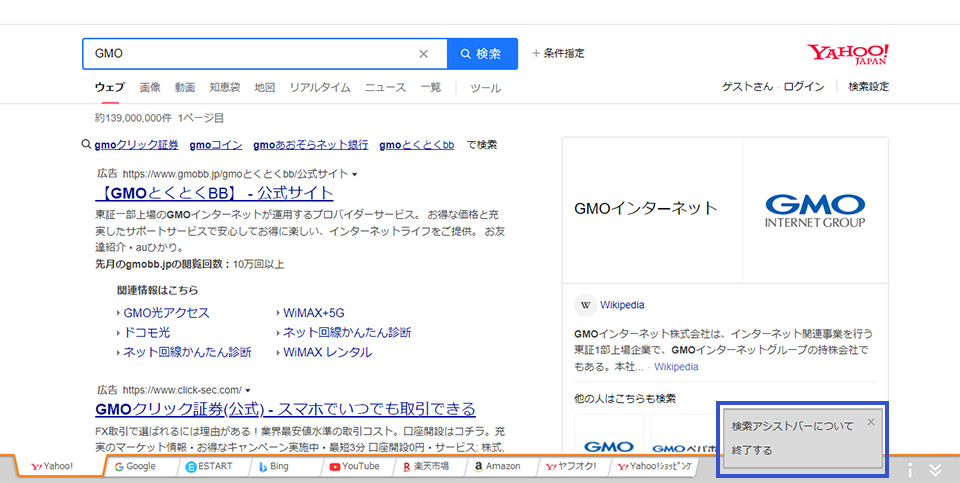The height and width of the screenshot is (483, 960).
Task: Switch to Bing in the assist bar
Action: pos(287,466)
